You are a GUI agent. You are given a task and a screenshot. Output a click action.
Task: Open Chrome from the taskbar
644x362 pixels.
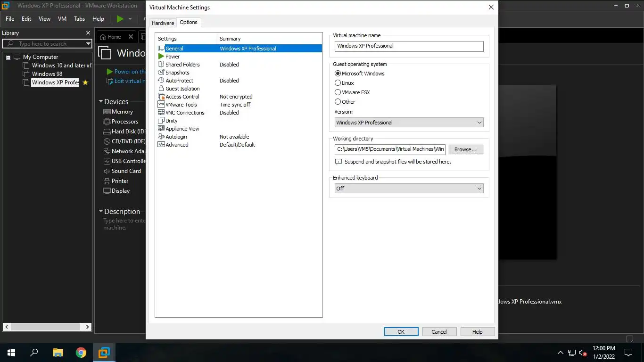click(x=81, y=353)
